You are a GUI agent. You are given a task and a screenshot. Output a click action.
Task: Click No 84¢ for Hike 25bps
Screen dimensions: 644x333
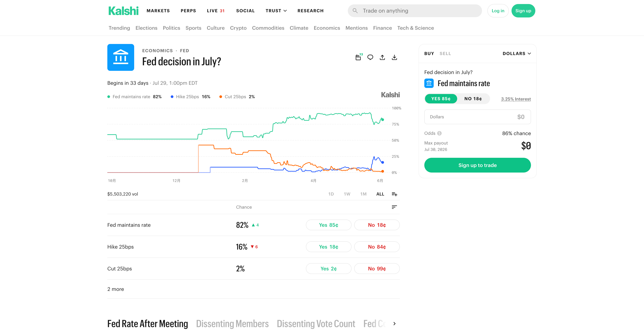click(377, 247)
